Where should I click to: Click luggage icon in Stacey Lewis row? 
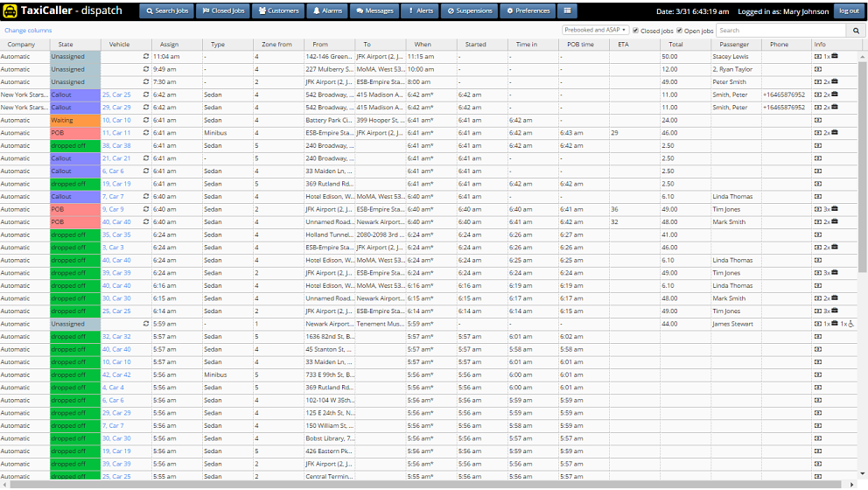(x=835, y=56)
